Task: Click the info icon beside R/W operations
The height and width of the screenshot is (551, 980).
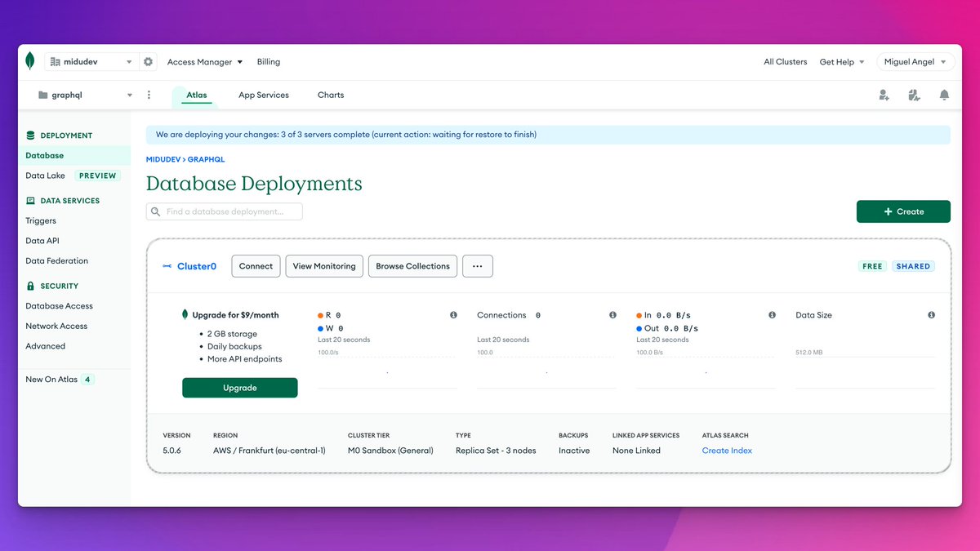Action: (453, 315)
